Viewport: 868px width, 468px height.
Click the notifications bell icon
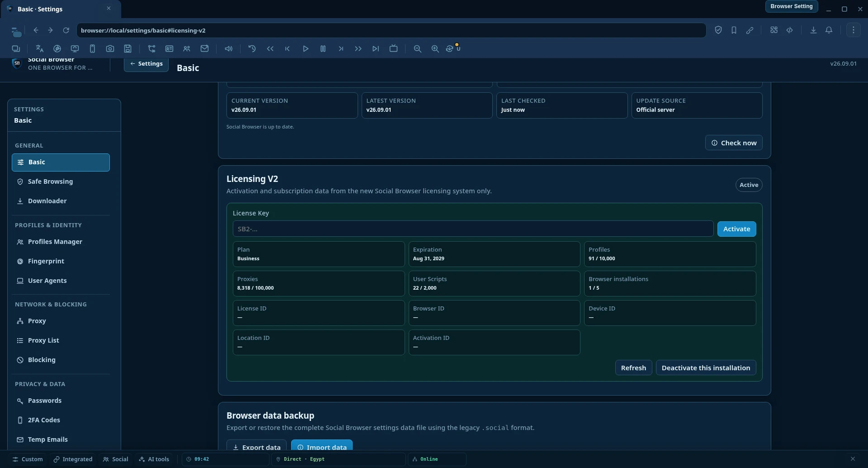click(x=829, y=30)
